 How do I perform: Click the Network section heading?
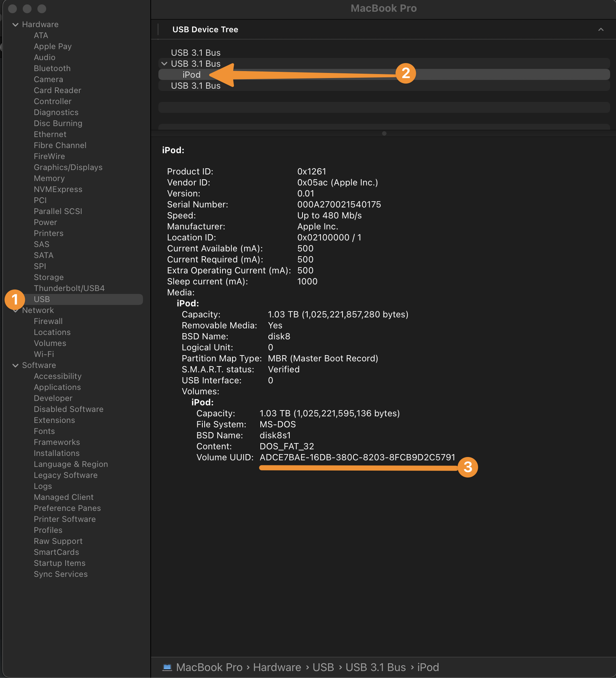click(x=38, y=310)
